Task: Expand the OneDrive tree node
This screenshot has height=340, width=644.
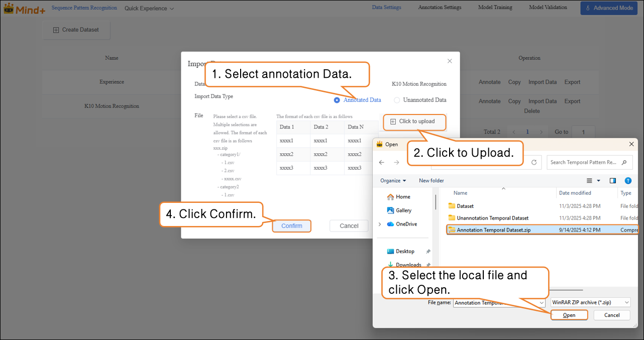Action: point(379,224)
